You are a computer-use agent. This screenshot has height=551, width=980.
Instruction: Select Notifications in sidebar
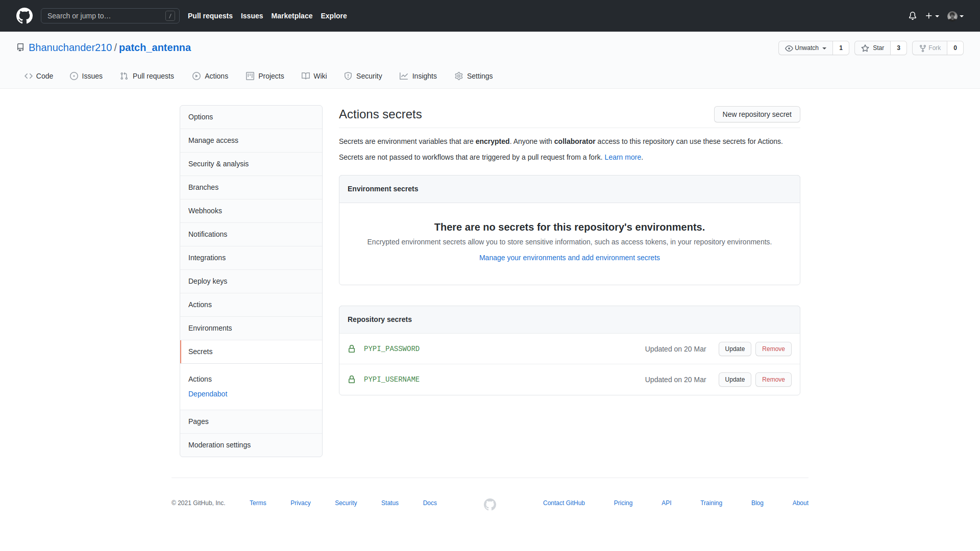(x=251, y=235)
